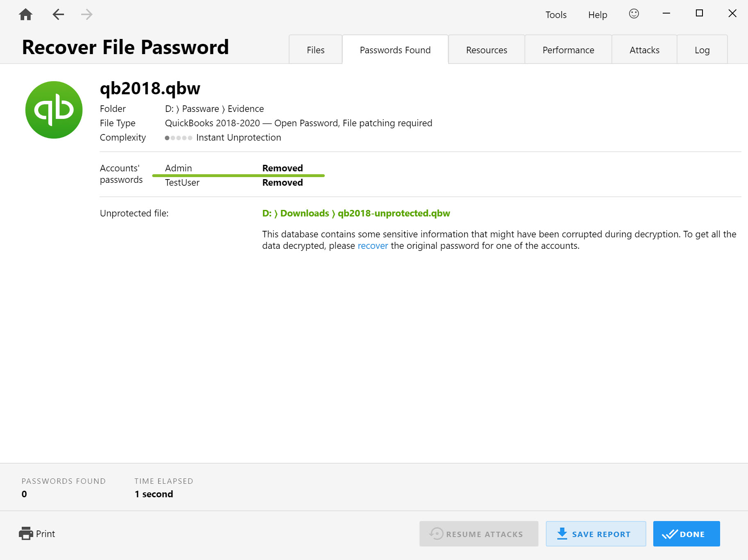Viewport: 748px width, 560px height.
Task: Open the Tools menu
Action: (x=556, y=15)
